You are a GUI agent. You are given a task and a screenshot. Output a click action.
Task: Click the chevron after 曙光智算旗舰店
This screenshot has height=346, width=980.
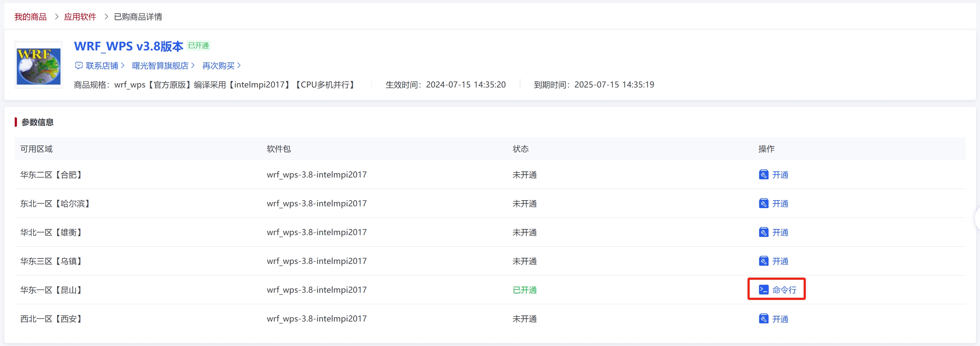coord(193,66)
